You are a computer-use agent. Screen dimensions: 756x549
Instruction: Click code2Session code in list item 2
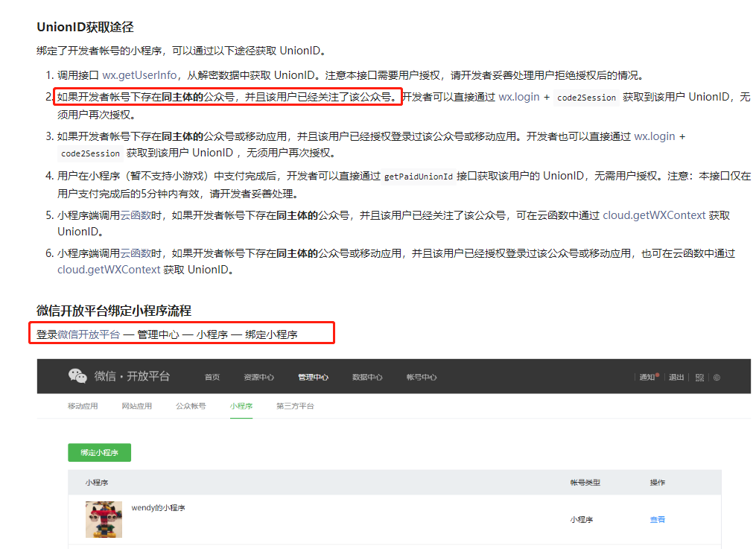(x=586, y=98)
